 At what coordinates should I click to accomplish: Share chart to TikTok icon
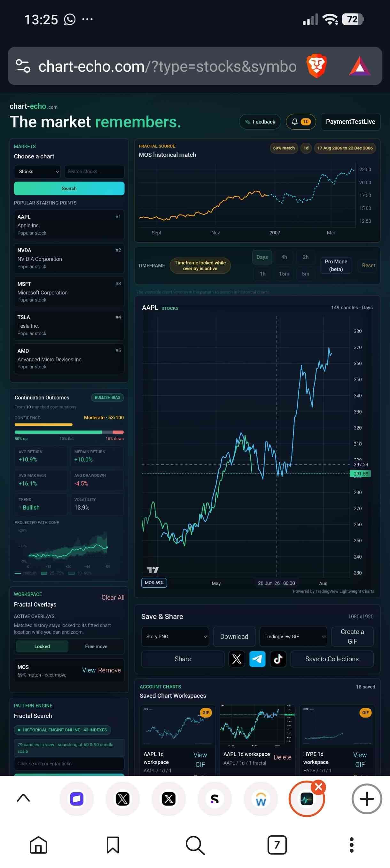(x=278, y=659)
